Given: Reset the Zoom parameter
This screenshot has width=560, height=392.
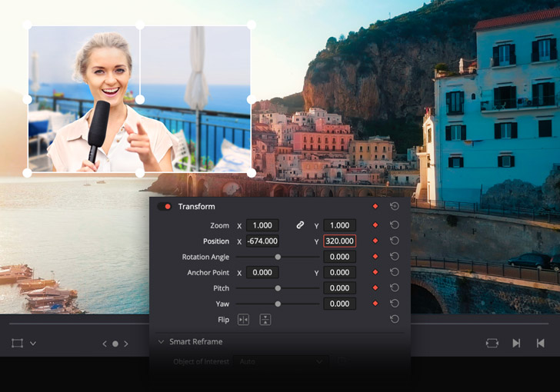Looking at the screenshot, I should [395, 225].
